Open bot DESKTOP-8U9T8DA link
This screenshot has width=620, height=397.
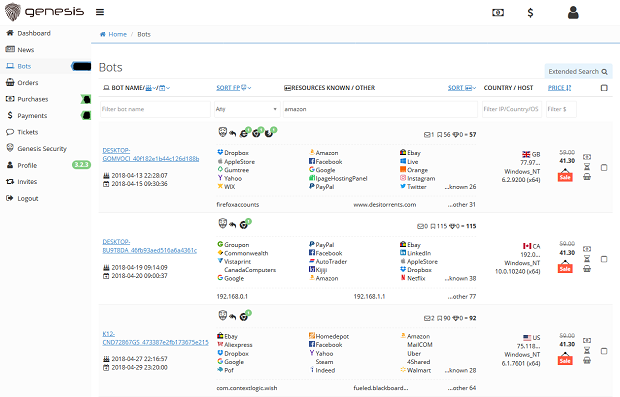(x=149, y=246)
